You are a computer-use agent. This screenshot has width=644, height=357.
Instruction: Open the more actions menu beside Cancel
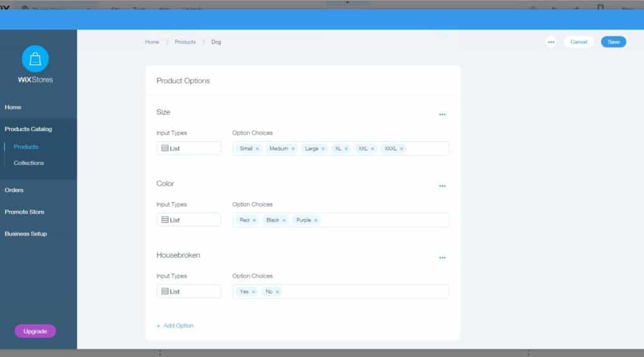pos(551,42)
